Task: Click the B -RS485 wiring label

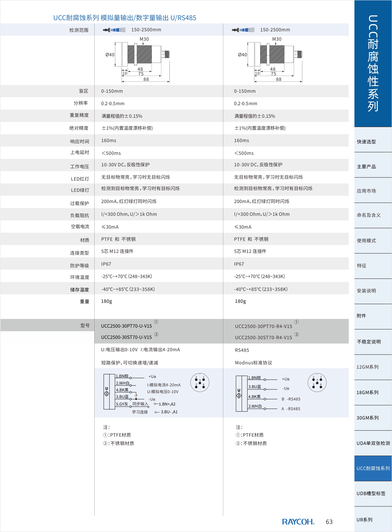Action: 291,399
